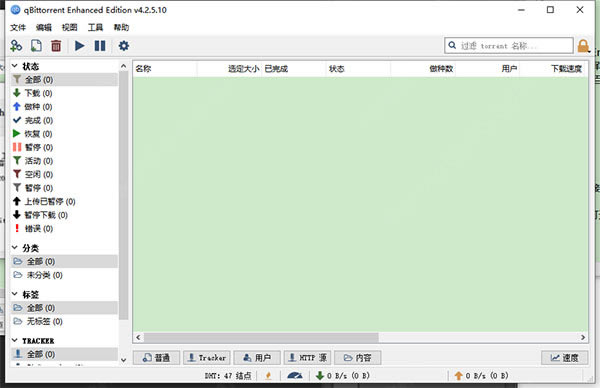Filter by 完成 (0) status
600x388 pixels.
pos(64,120)
